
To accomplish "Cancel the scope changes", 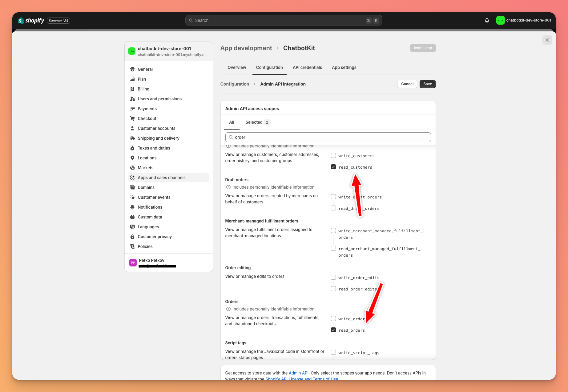I will coord(407,84).
